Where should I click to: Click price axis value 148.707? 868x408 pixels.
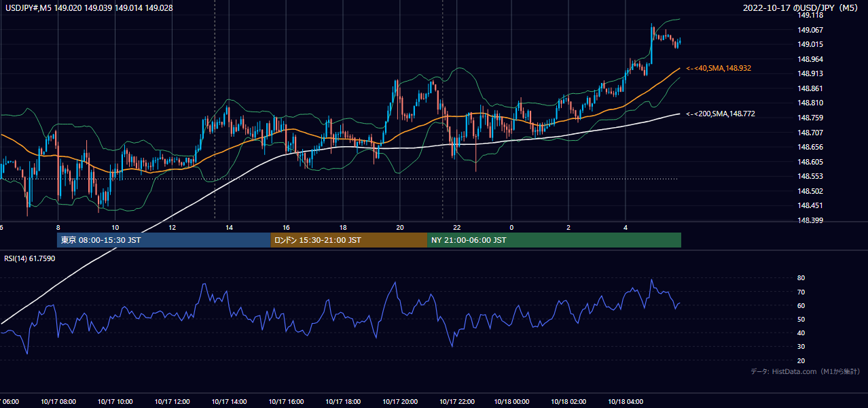(x=810, y=133)
